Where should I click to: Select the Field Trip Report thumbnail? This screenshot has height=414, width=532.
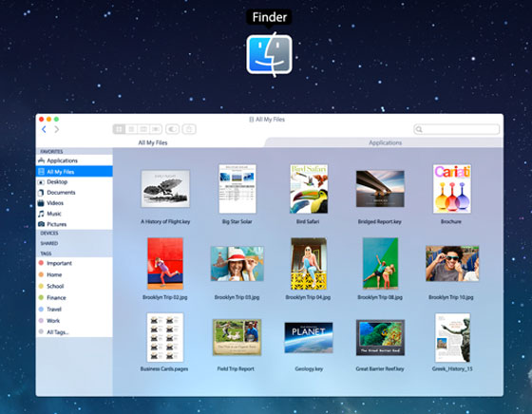point(237,337)
